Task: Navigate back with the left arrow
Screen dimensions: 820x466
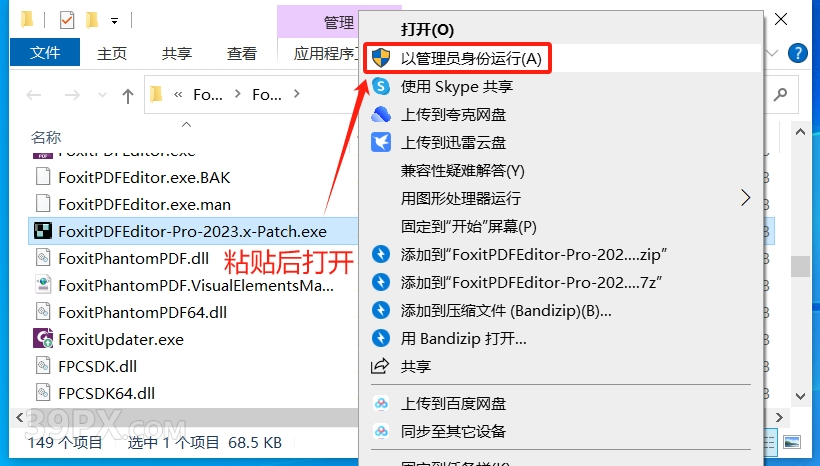Action: pos(34,95)
